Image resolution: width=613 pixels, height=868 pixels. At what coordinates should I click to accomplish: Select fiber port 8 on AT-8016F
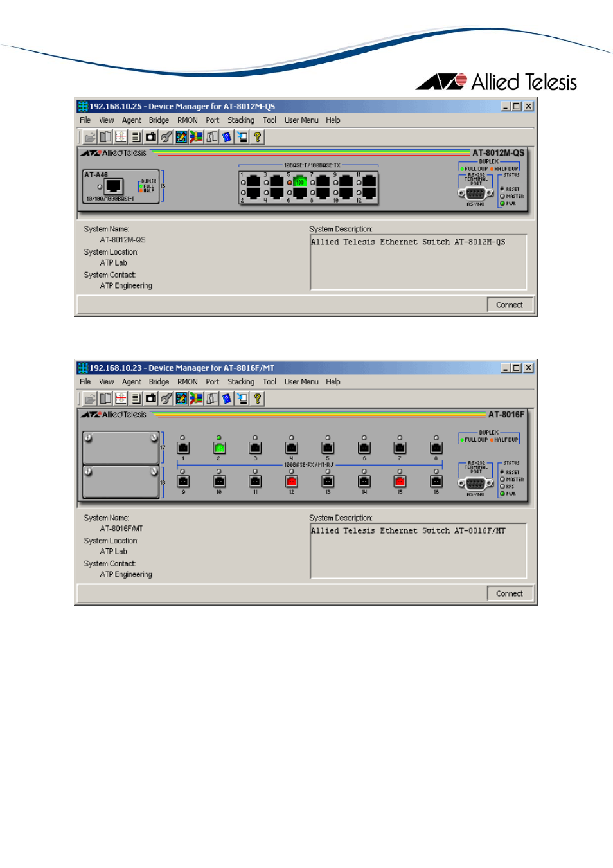point(436,448)
